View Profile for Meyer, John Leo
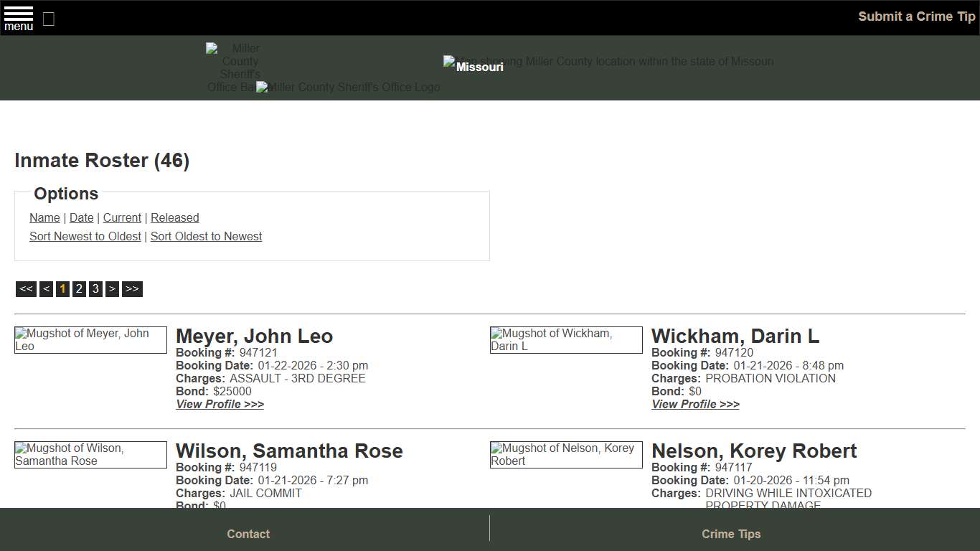The width and height of the screenshot is (980, 551). click(x=220, y=404)
